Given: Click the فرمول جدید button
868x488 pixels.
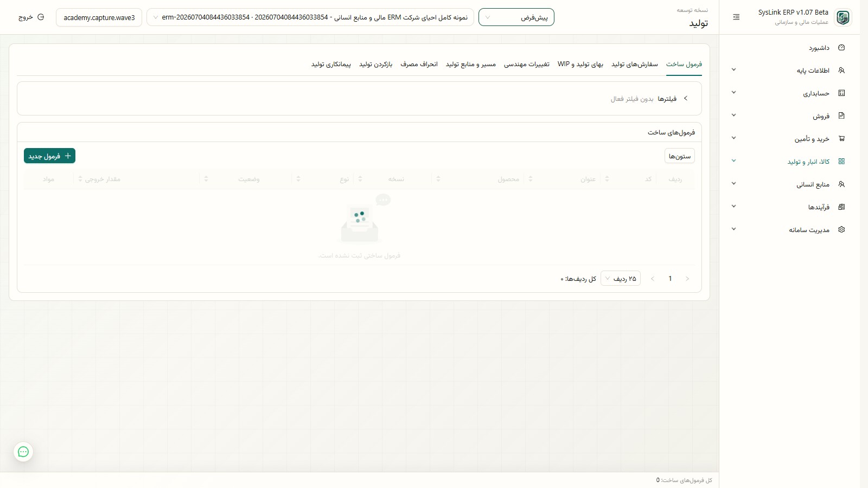Looking at the screenshot, I should click(x=49, y=156).
